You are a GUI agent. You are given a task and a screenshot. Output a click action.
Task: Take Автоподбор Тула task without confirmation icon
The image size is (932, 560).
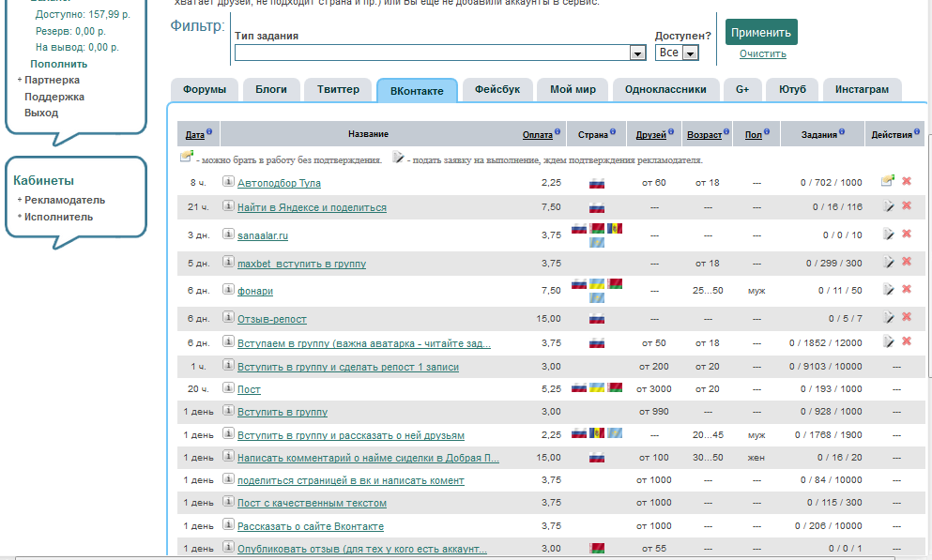click(888, 180)
